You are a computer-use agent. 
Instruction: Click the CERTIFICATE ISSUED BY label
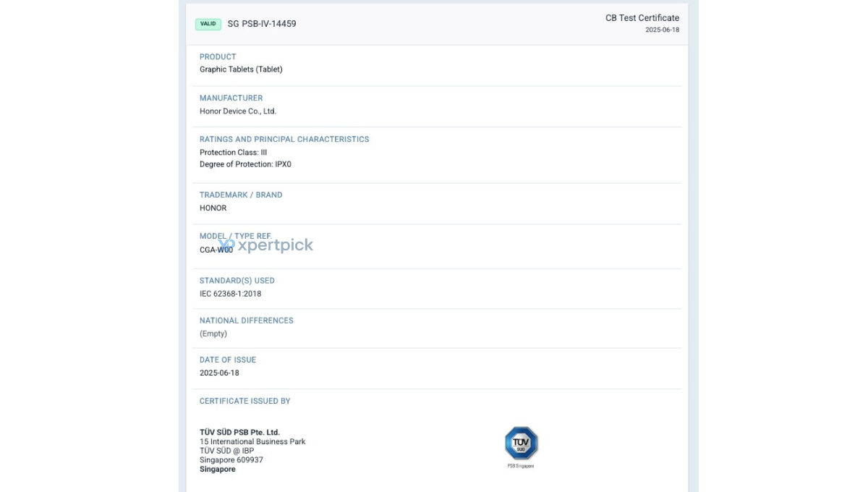pos(245,401)
